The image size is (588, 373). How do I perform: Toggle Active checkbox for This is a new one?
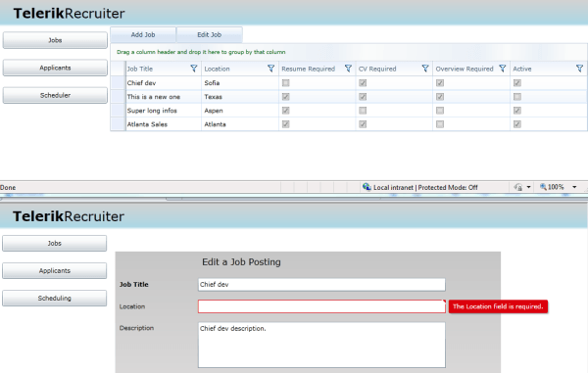click(517, 97)
